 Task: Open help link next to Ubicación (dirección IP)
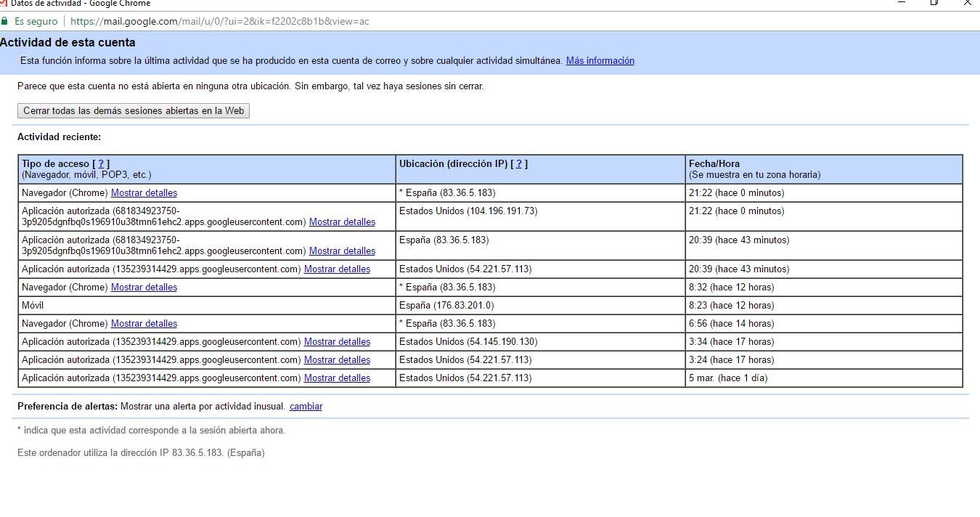click(519, 164)
